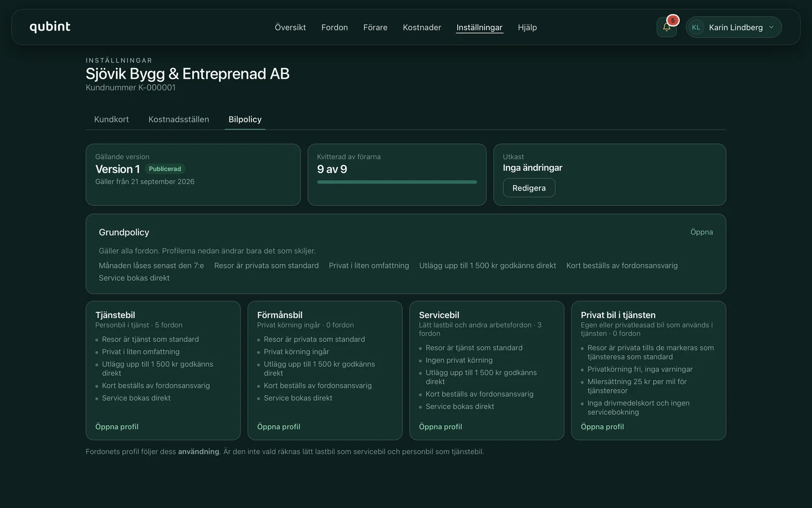Expand the Karin Lindberg account chevron
This screenshot has height=508, width=812.
pos(771,27)
